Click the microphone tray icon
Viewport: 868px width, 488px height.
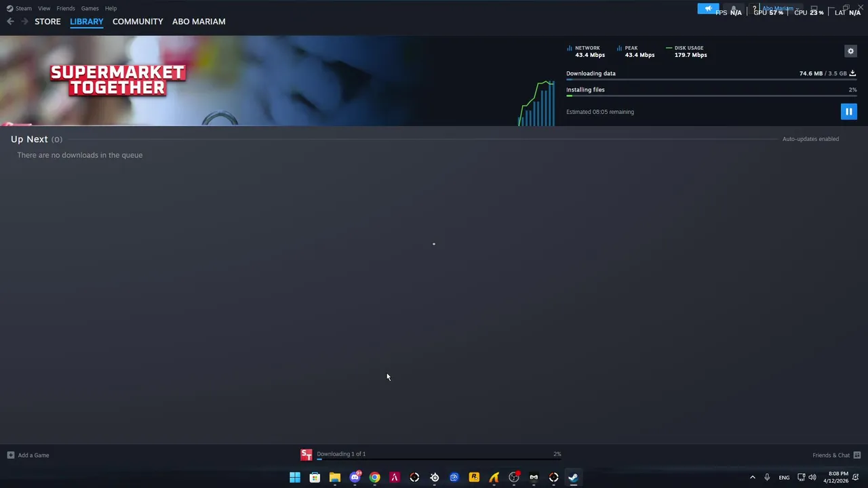click(767, 478)
